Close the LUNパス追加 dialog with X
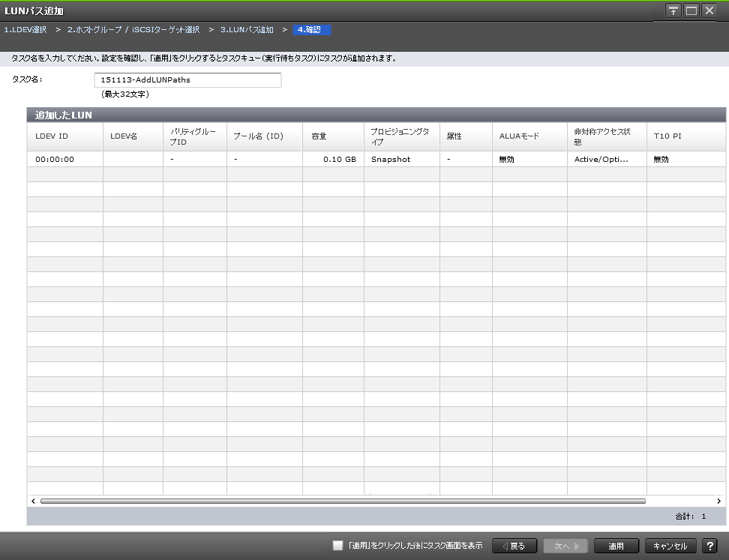The height and width of the screenshot is (560, 729). pyautogui.click(x=709, y=10)
